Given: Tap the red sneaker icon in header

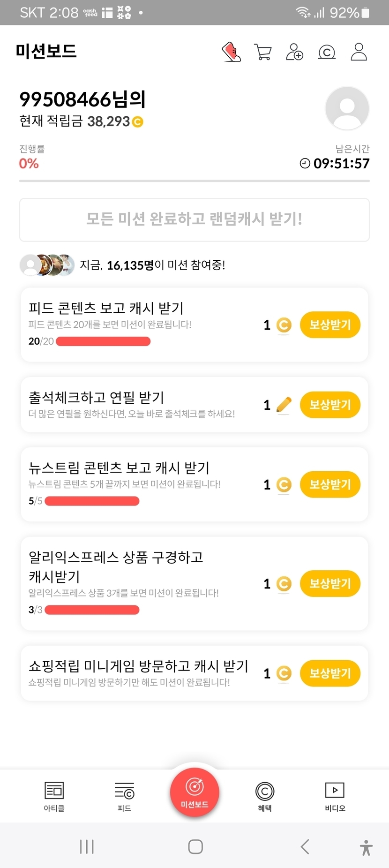Looking at the screenshot, I should 231,52.
